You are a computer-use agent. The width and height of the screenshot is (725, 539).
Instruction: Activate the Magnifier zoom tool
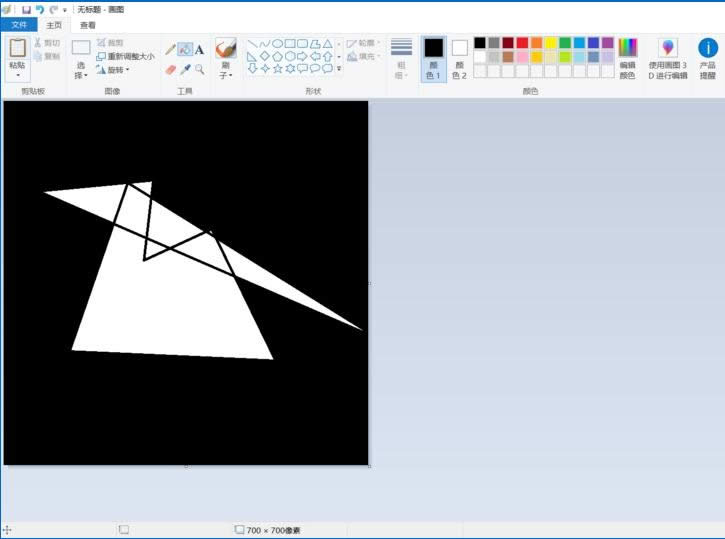(x=199, y=69)
